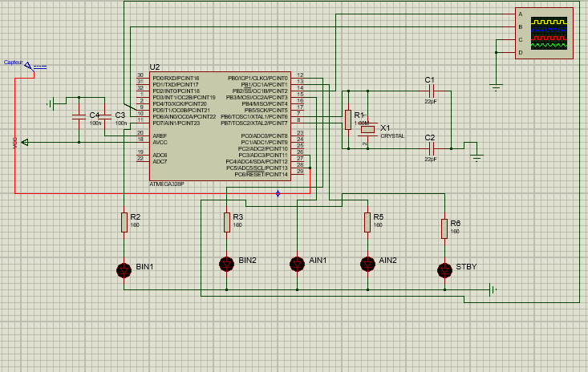Screen dimensions: 588x372
Task: Click the Capteur terminal label
Action: [13, 62]
